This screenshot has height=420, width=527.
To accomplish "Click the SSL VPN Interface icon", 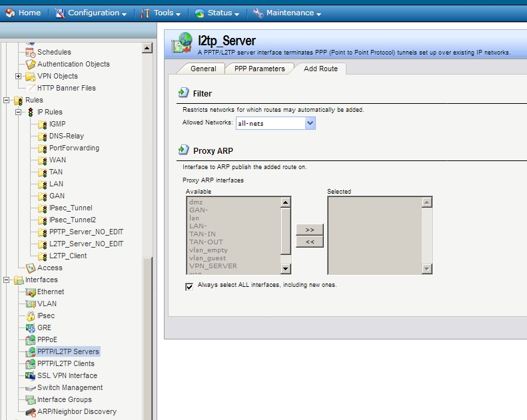I will click(x=31, y=375).
